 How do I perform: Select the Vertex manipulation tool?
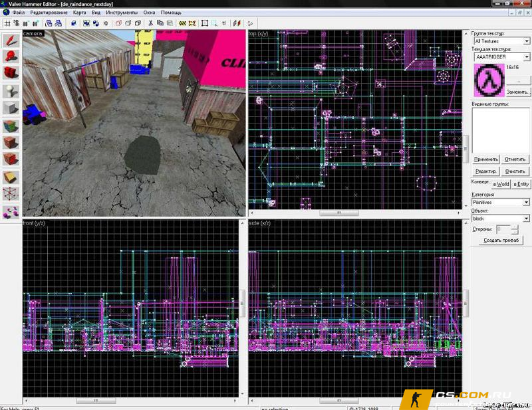[x=11, y=193]
